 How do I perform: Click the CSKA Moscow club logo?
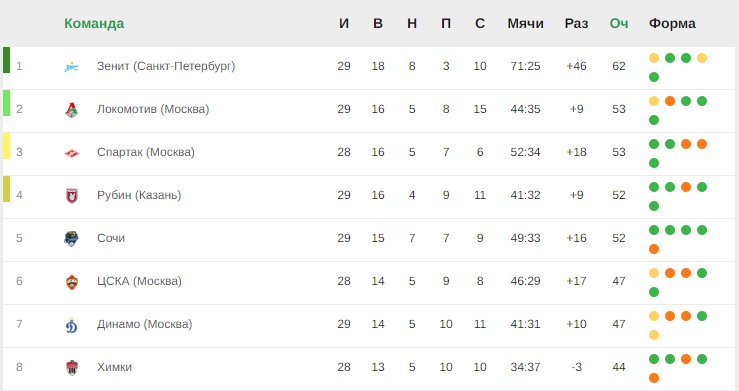click(x=72, y=282)
